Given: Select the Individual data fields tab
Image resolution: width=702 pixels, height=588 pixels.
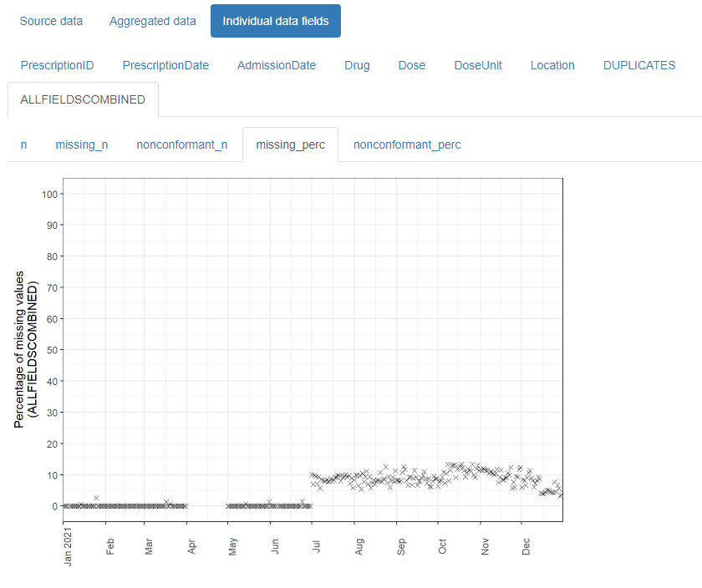Looking at the screenshot, I should pos(275,21).
